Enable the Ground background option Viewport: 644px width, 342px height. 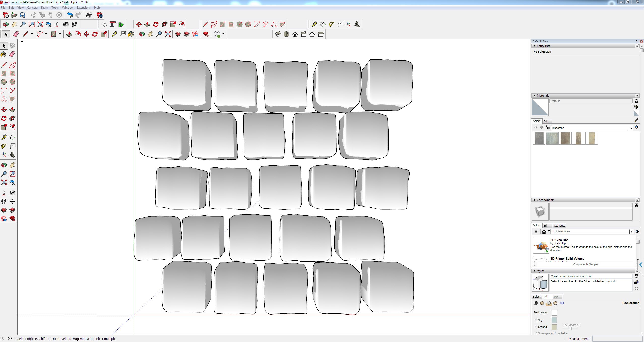[x=536, y=327]
